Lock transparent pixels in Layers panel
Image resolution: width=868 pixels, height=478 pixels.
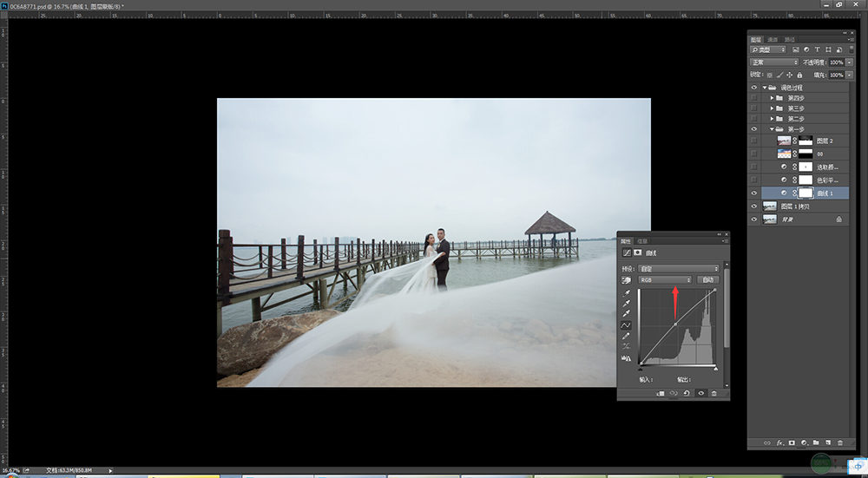click(x=769, y=75)
